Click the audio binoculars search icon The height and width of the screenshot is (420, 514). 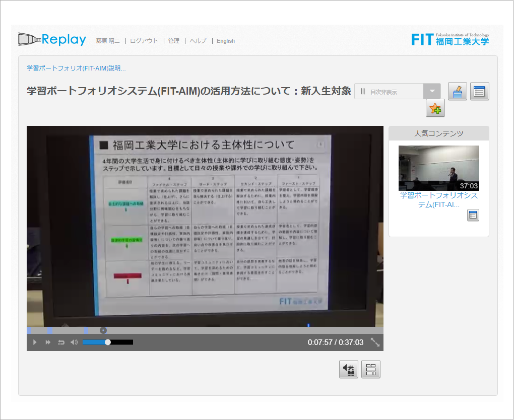point(349,370)
